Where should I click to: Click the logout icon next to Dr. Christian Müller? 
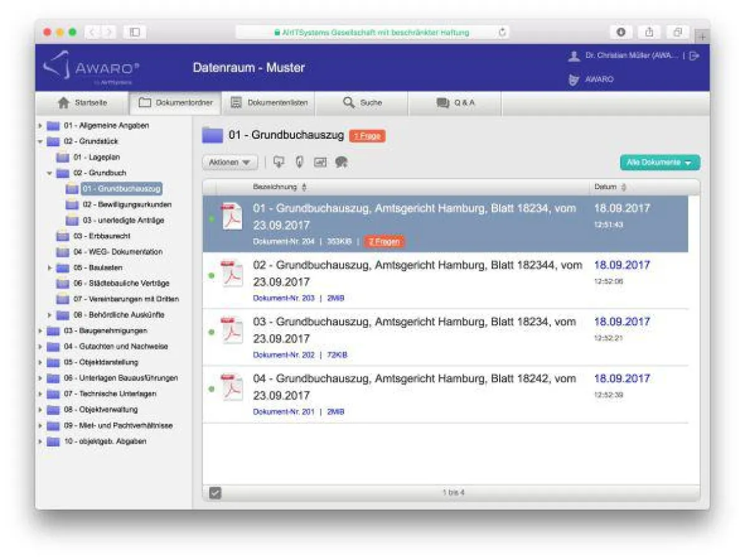(x=693, y=55)
